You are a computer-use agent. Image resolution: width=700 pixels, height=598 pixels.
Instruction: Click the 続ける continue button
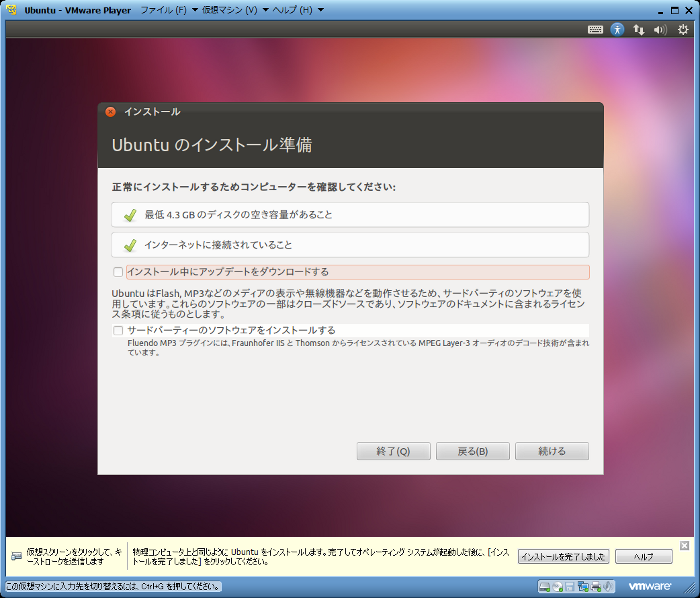coord(552,451)
